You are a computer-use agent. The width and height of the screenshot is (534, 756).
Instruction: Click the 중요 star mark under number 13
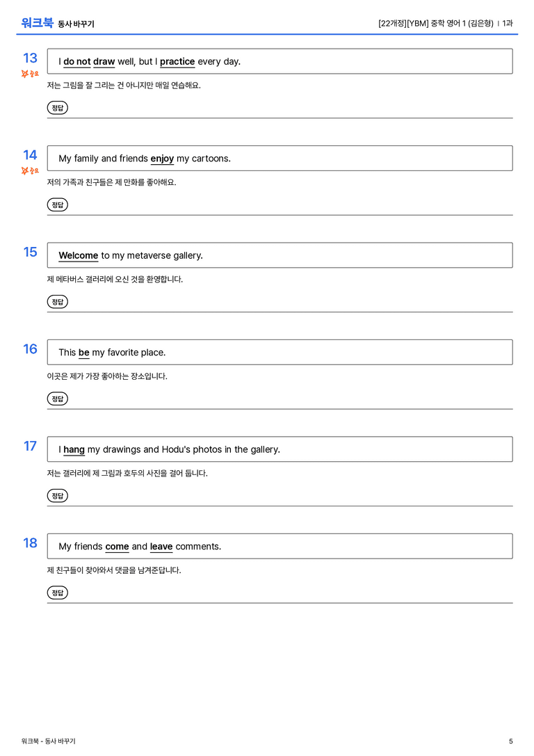(30, 74)
